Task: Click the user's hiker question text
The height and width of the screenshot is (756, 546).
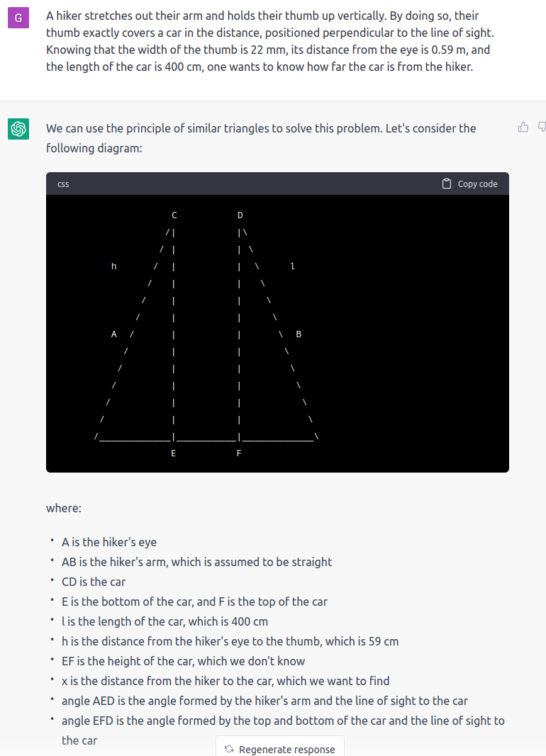Action: point(270,41)
